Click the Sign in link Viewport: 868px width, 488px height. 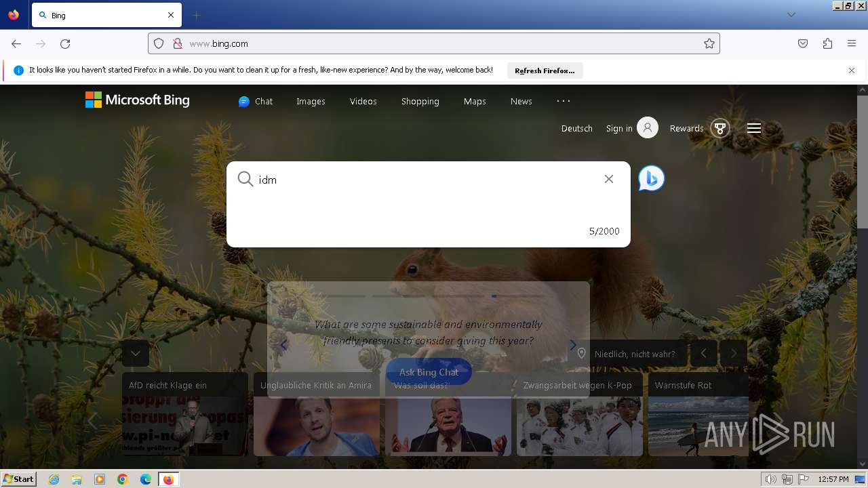tap(619, 128)
